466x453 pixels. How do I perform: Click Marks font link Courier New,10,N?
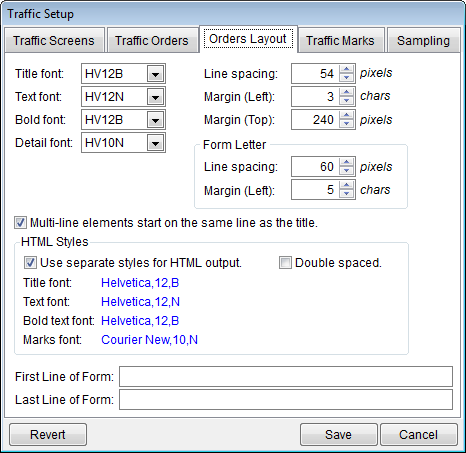(x=149, y=340)
